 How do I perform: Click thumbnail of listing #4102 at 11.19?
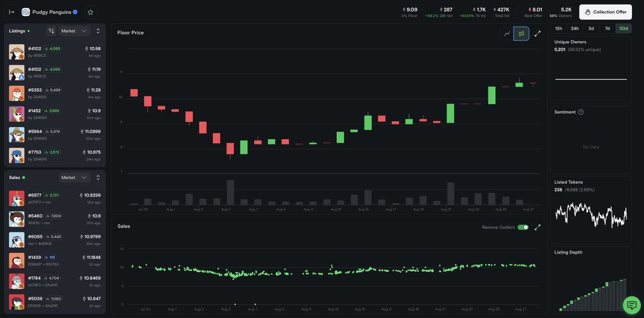[x=17, y=73]
